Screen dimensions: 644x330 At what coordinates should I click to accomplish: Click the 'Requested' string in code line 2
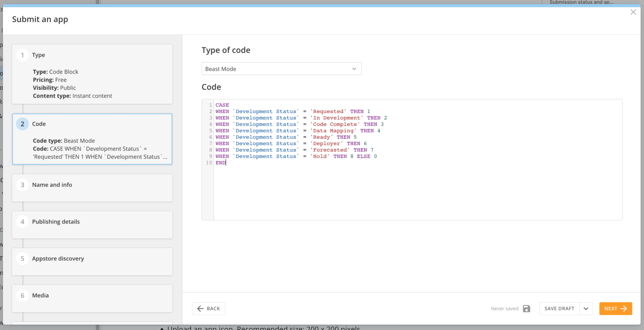coord(328,112)
